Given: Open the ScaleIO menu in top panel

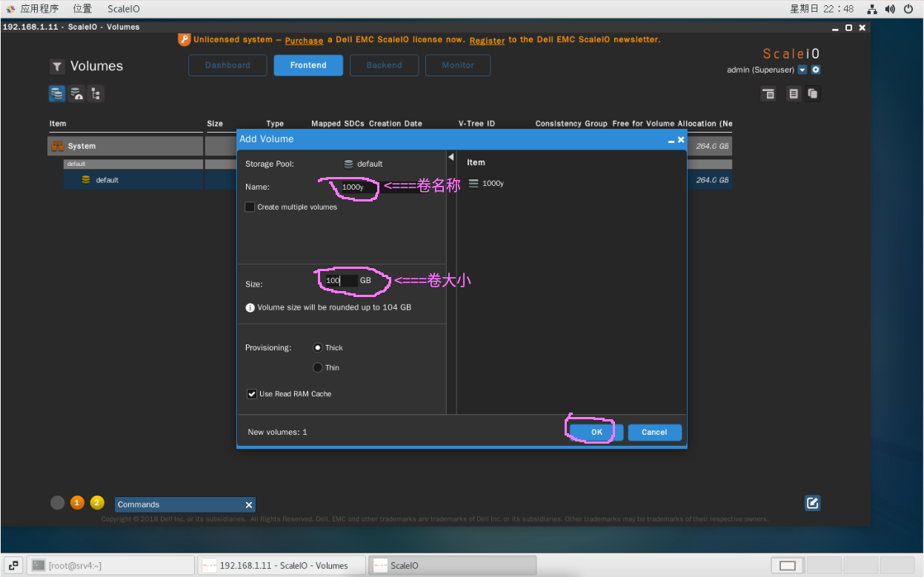Looking at the screenshot, I should (x=123, y=9).
